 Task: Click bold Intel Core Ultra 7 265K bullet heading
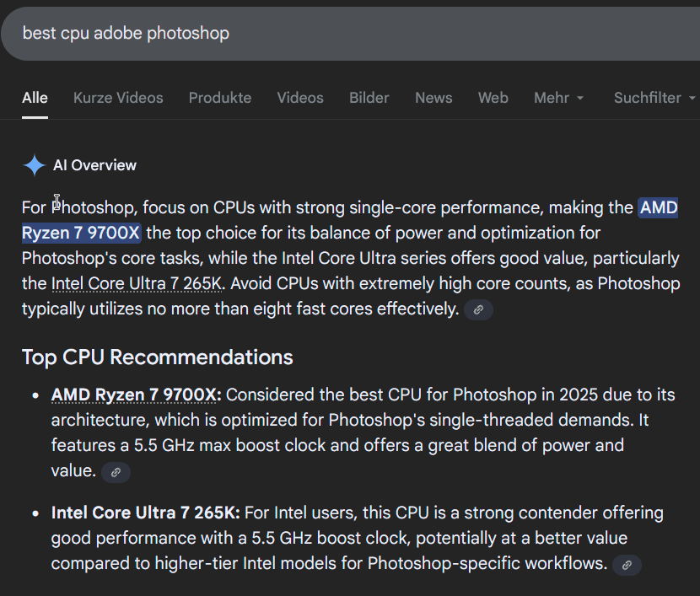pyautogui.click(x=145, y=513)
